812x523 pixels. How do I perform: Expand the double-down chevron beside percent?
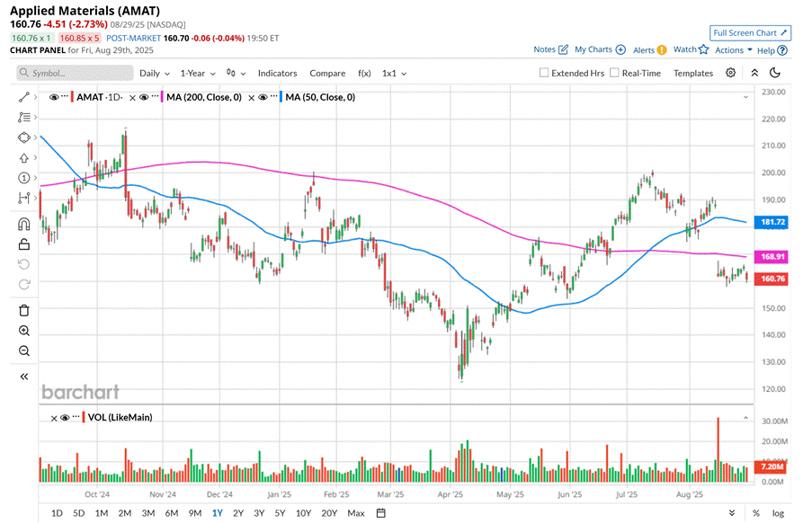[732, 513]
